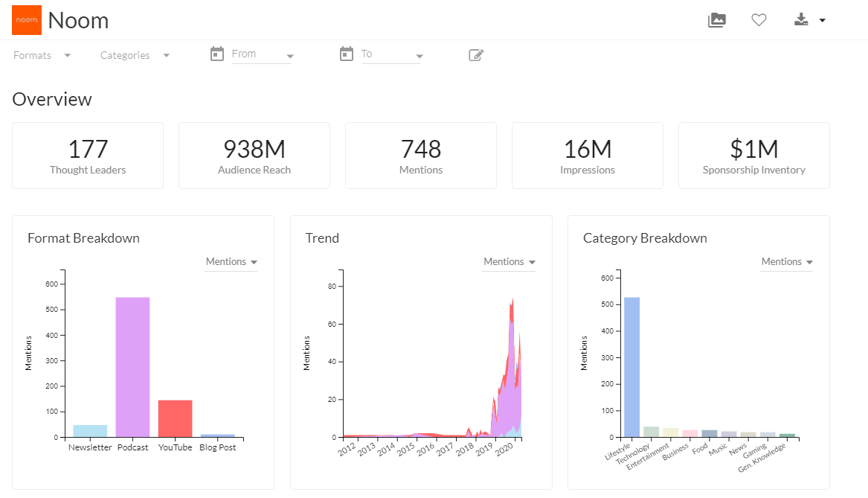Click the From calendar icon
Viewport: 868px width, 498px height.
pos(217,54)
